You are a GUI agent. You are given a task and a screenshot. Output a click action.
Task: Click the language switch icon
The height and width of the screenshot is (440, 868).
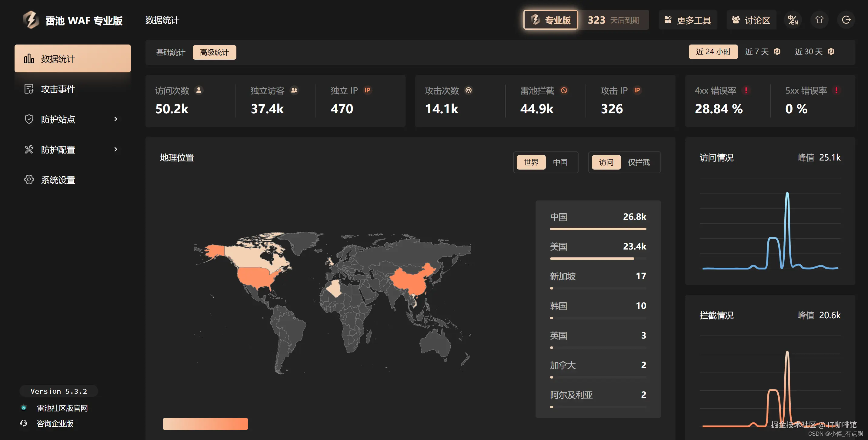pos(793,20)
